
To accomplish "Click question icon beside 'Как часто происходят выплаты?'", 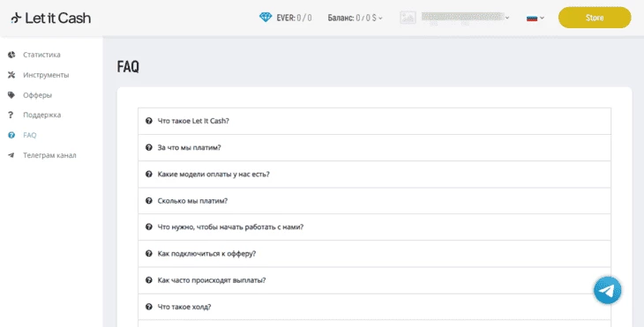I will tap(149, 280).
